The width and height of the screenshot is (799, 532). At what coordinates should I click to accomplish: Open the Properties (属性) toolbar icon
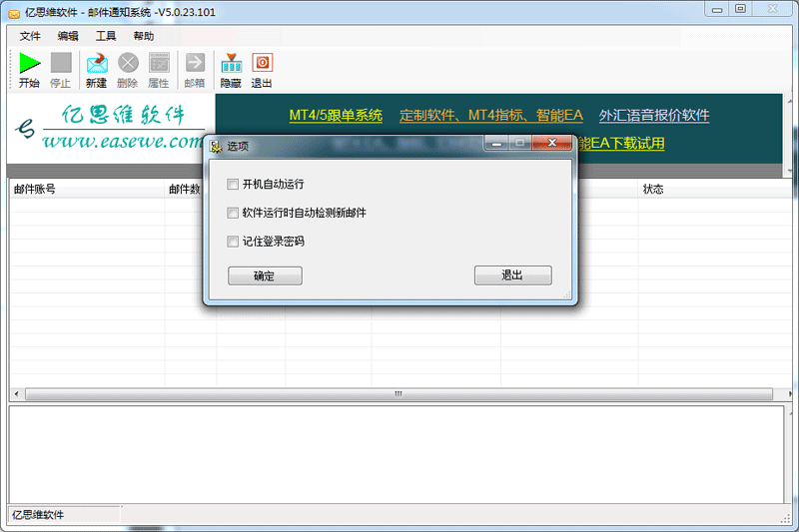(x=159, y=63)
